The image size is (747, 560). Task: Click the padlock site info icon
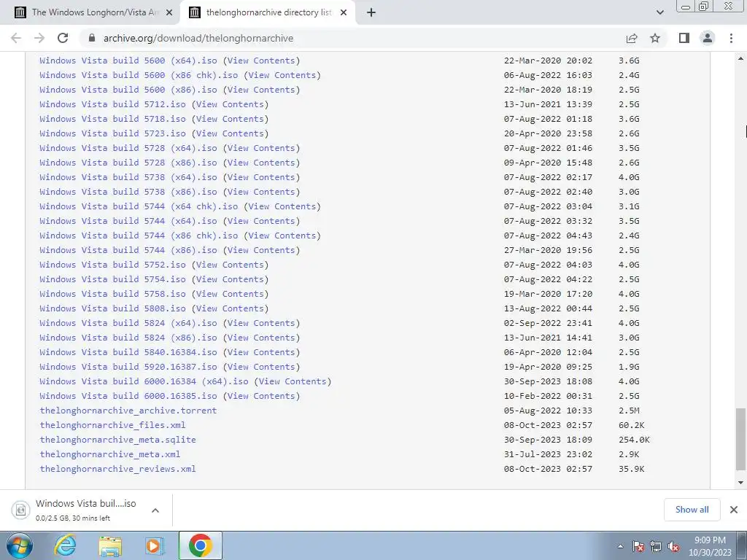92,38
